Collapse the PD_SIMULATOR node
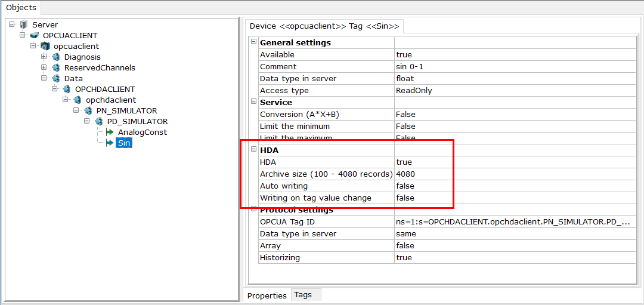 coord(86,121)
